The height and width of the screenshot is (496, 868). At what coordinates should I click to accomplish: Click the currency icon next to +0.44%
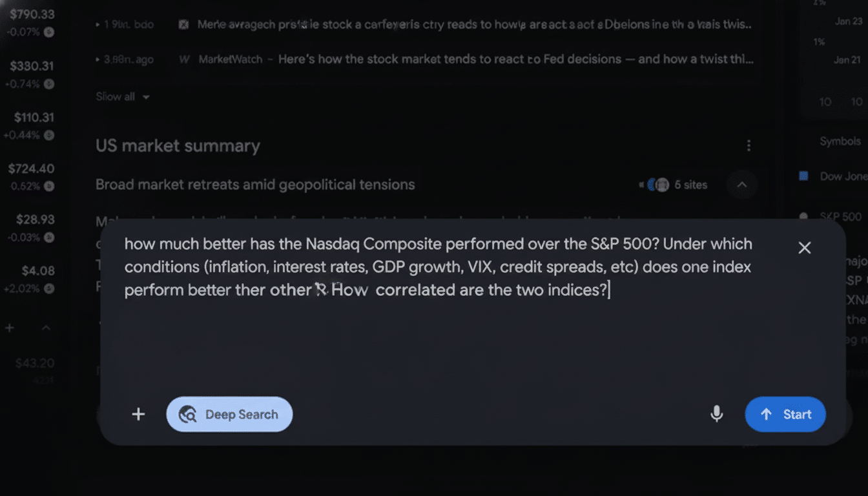48,136
